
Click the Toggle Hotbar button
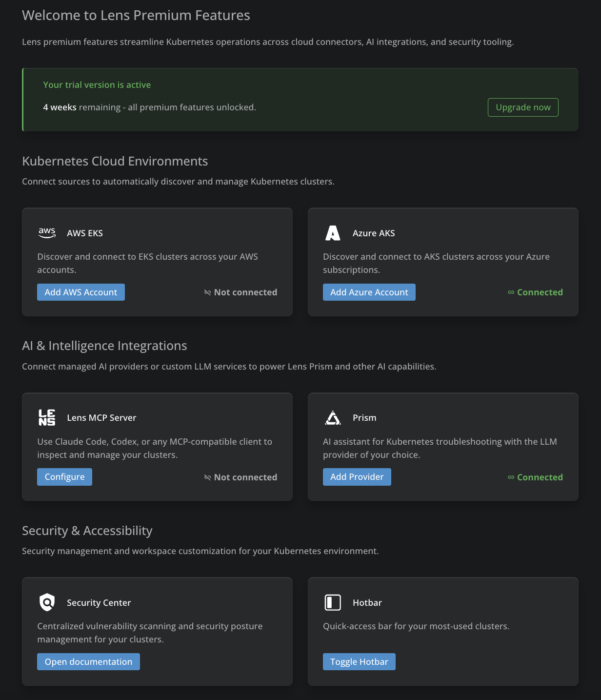pyautogui.click(x=359, y=661)
